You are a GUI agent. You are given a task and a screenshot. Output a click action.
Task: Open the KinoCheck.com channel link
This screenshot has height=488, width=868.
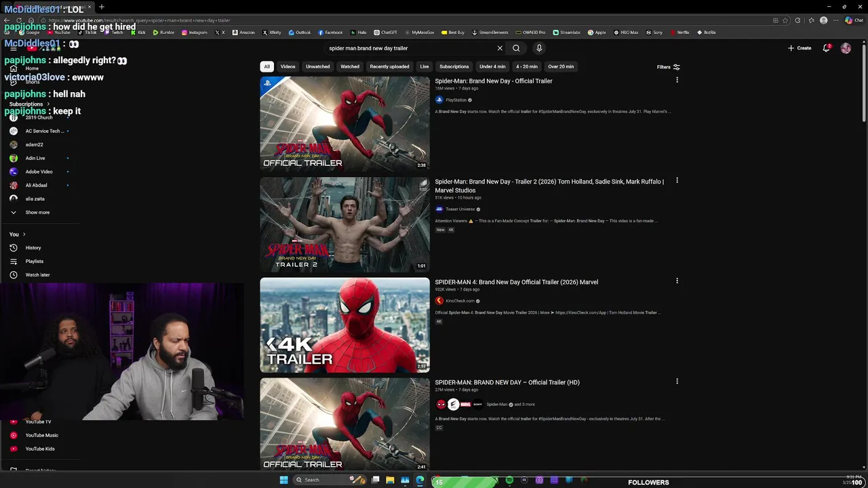point(460,301)
